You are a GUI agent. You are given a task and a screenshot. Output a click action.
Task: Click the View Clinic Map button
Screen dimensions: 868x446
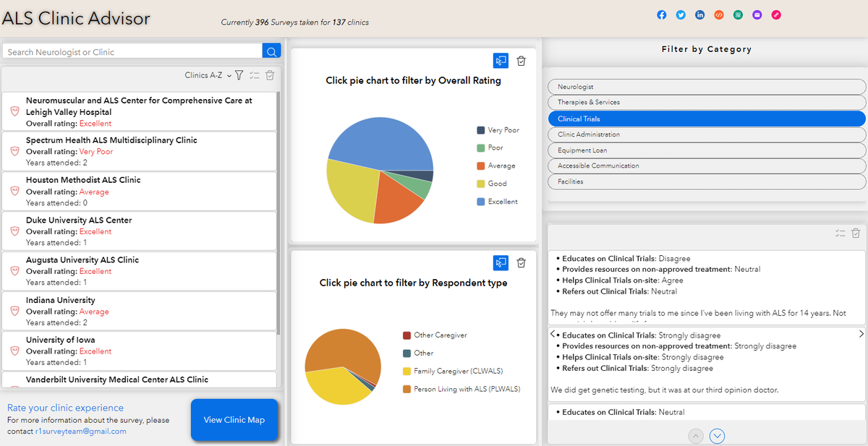coord(234,420)
